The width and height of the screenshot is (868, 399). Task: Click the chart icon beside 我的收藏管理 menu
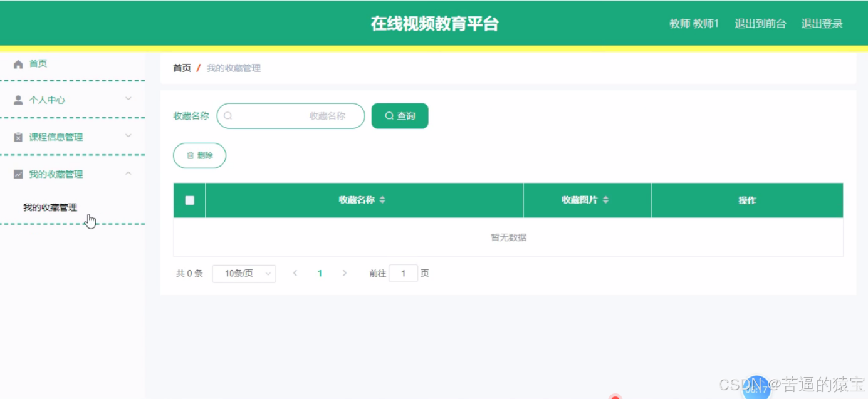[x=18, y=174]
